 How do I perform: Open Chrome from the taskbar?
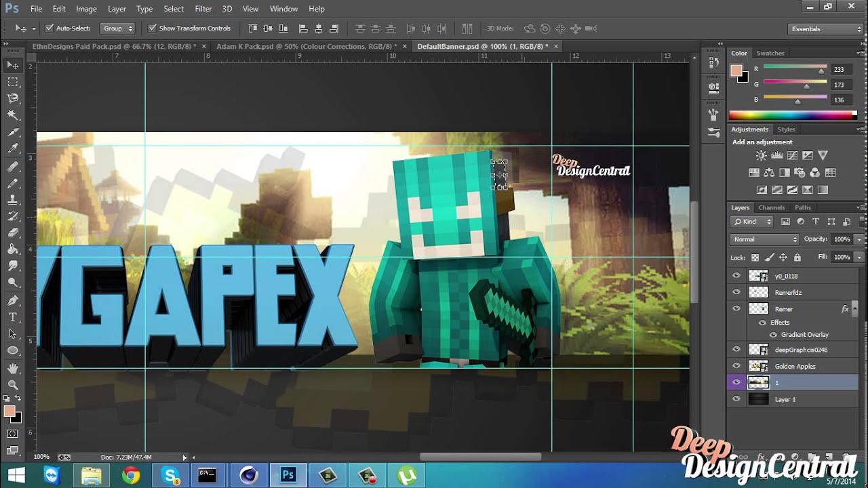pos(131,476)
